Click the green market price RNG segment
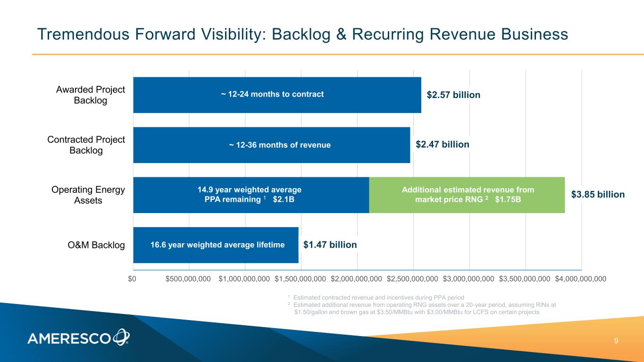Viewport: 644px width, 362px height. click(x=467, y=195)
